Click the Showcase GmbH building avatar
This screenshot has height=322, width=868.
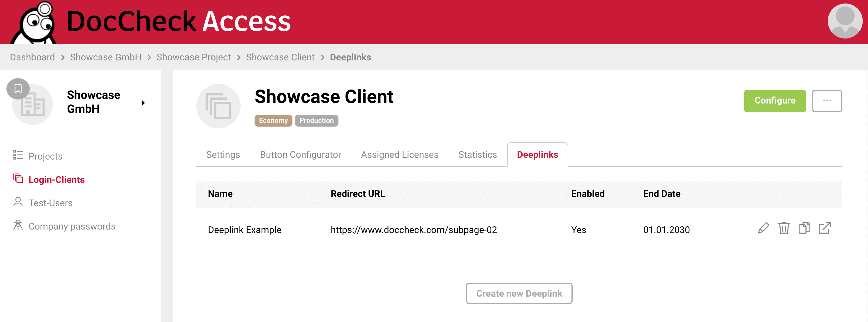[x=33, y=104]
